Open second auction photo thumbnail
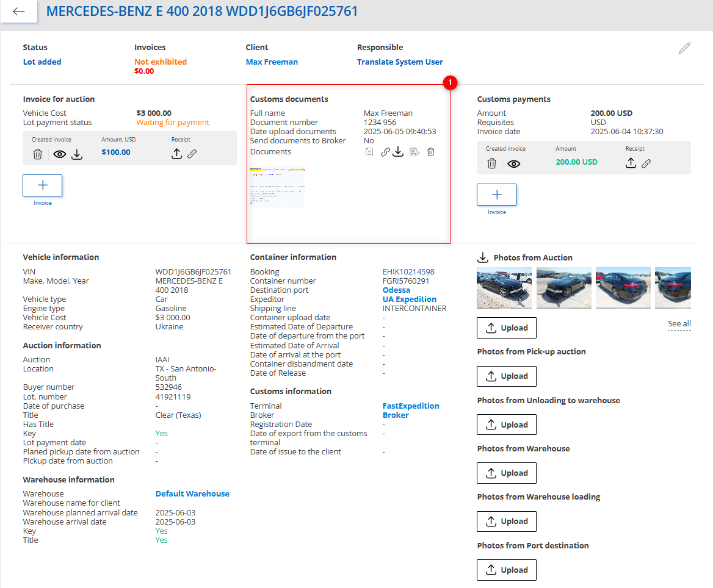 pos(564,288)
